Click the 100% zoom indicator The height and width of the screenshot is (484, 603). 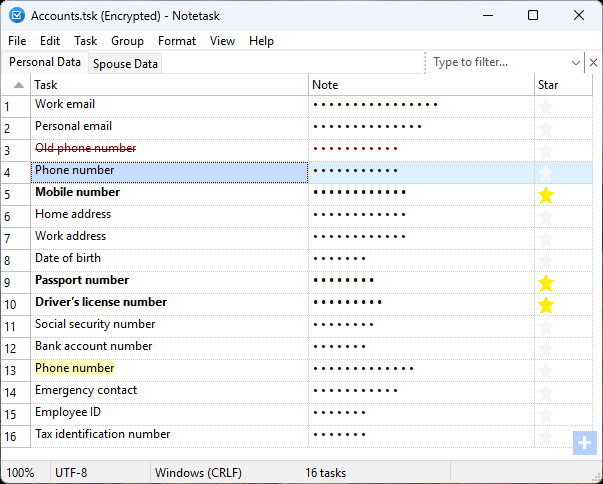(x=21, y=472)
